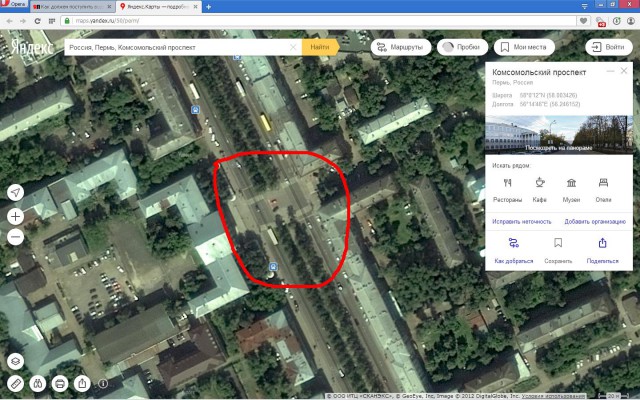640x400 pixels.
Task: Open the street panorama thumbnail
Action: [559, 135]
